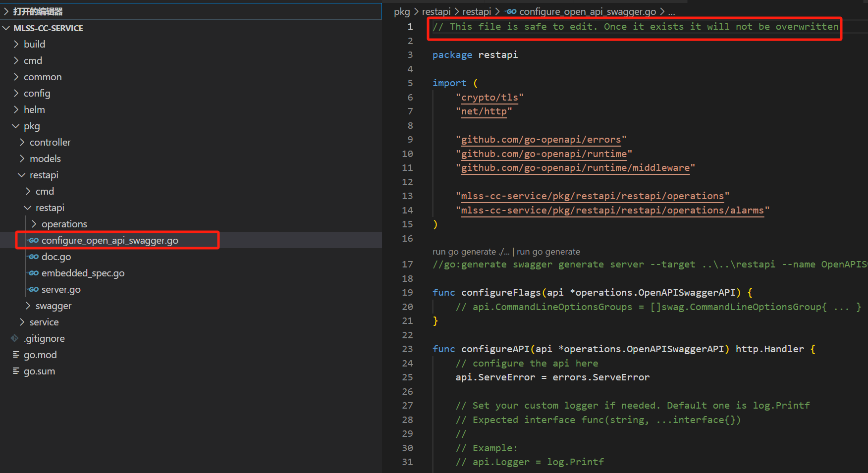This screenshot has height=473, width=868.
Task: Expand the common folder chevron
Action: pyautogui.click(x=16, y=77)
